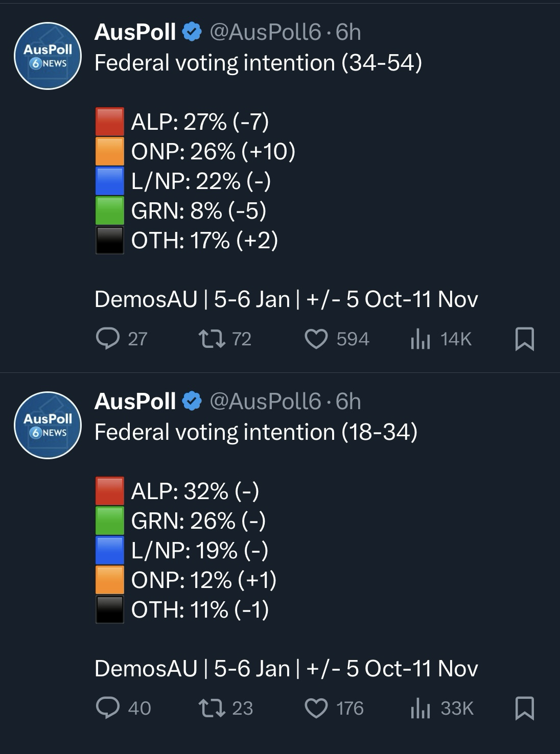Open @AusPoll6 handle on second post
The width and height of the screenshot is (560, 754).
265,402
